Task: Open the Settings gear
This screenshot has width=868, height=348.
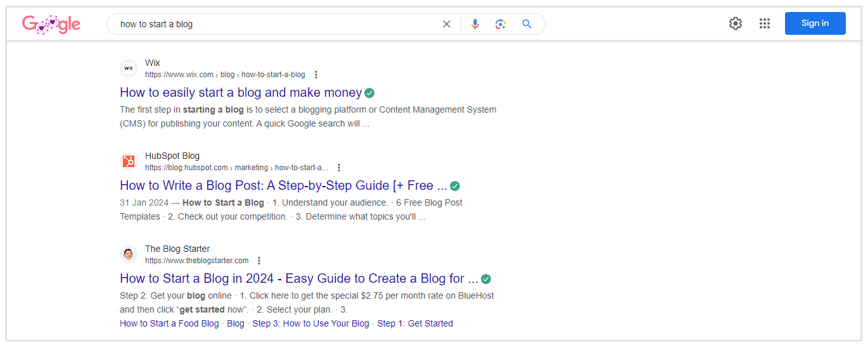Action: point(735,23)
